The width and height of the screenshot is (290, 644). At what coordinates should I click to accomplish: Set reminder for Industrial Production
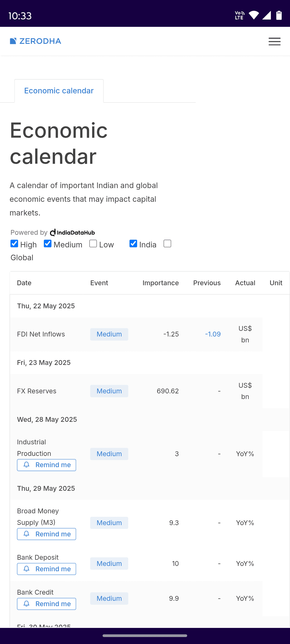point(46,465)
